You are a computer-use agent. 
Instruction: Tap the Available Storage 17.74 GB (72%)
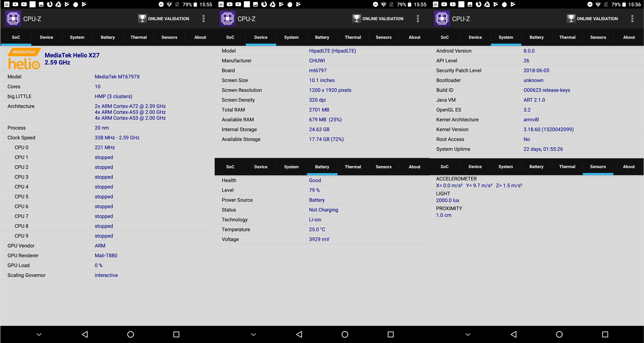(x=326, y=139)
